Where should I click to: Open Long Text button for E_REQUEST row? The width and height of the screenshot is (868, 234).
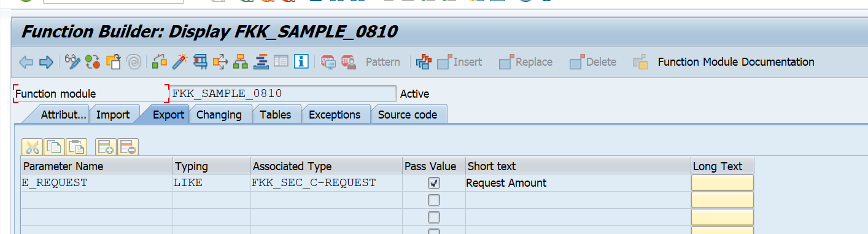(723, 183)
